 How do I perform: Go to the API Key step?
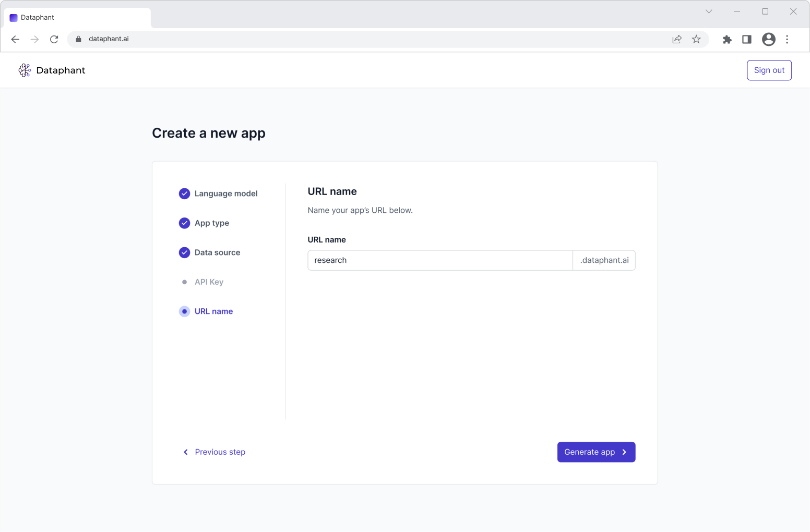209,282
